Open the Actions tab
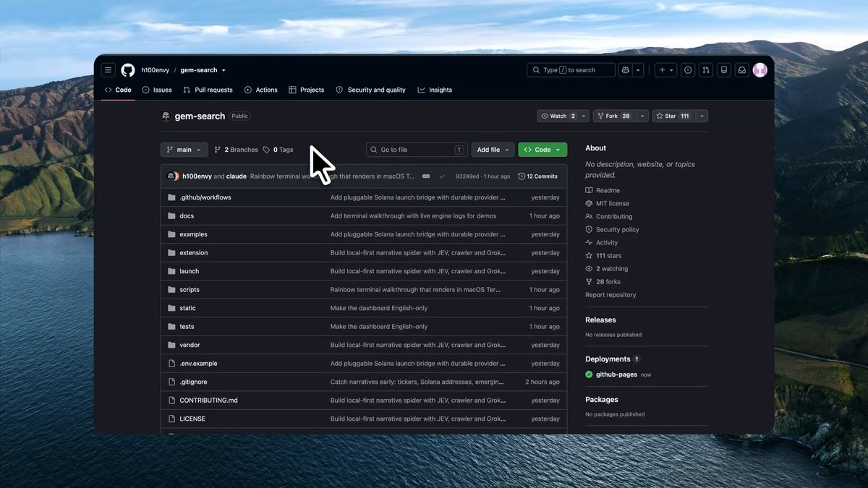This screenshot has height=488, width=868. coord(261,90)
